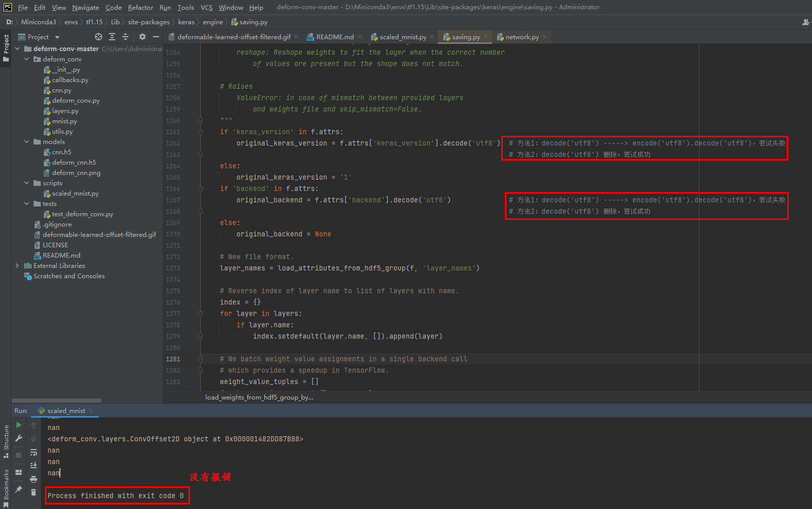Click the Expand All icon in Project panel
This screenshot has height=509, width=812.
[x=112, y=37]
